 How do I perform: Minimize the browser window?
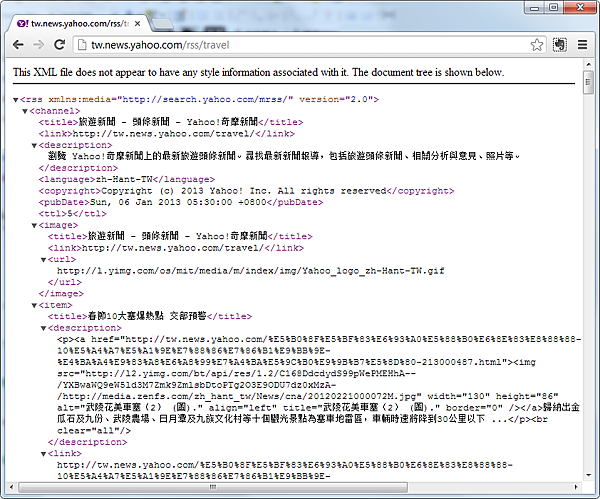(x=535, y=7)
